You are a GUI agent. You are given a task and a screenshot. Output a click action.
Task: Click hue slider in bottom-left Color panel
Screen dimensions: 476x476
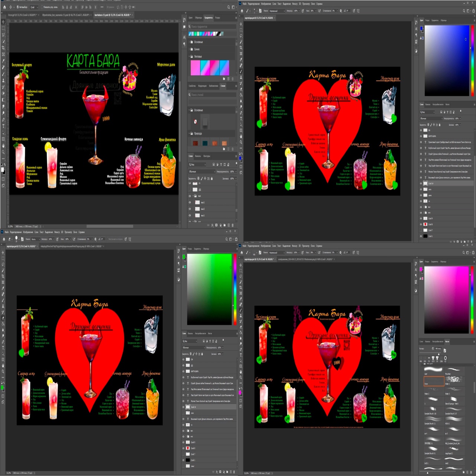pos(235,289)
